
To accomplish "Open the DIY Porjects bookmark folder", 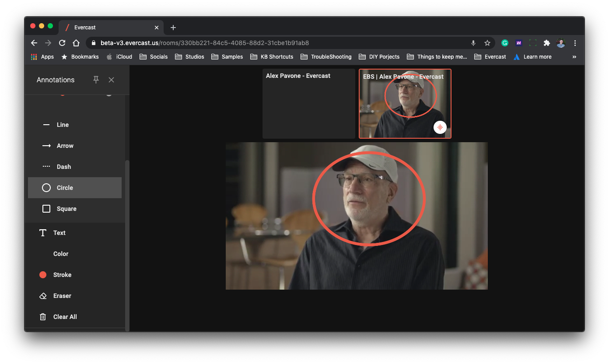I will click(379, 57).
